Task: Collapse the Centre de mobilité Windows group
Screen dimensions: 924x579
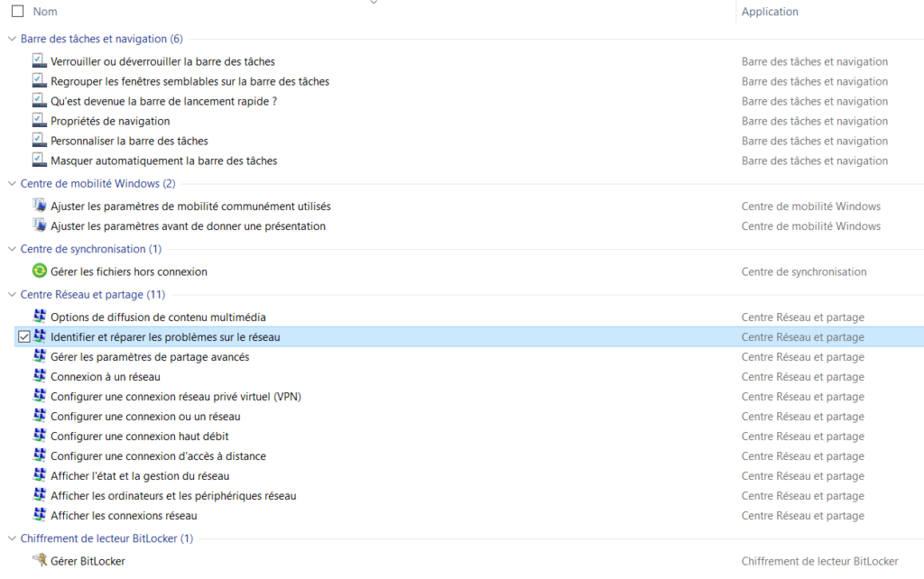Action: [x=12, y=184]
